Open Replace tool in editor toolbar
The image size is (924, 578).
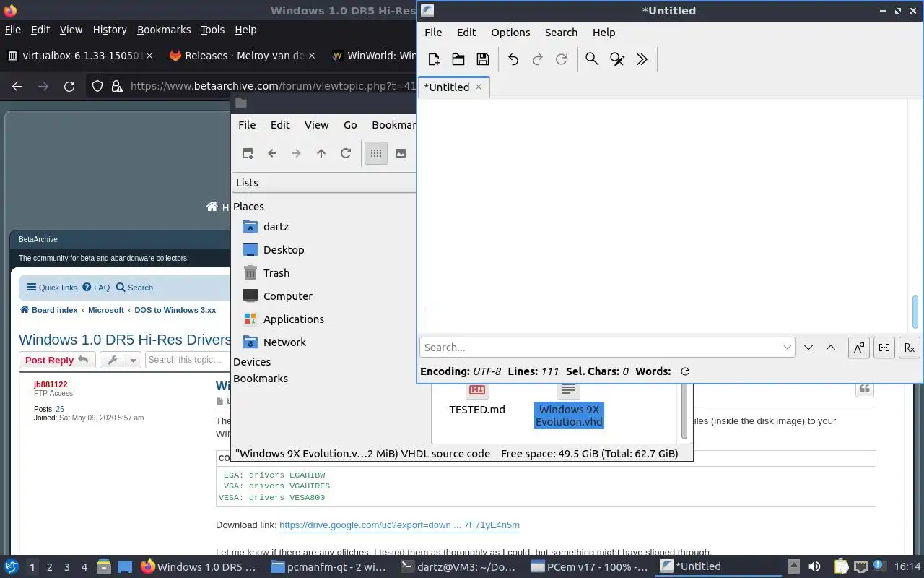coord(617,59)
